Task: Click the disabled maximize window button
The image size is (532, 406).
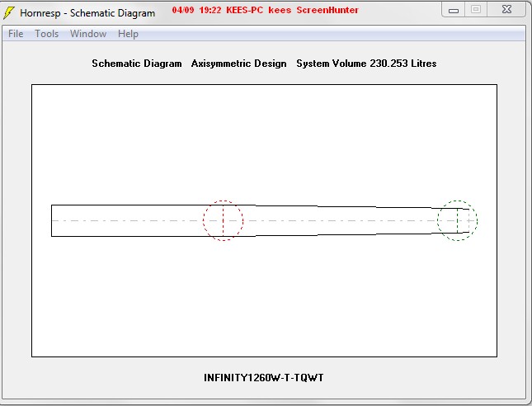Action: [476, 10]
